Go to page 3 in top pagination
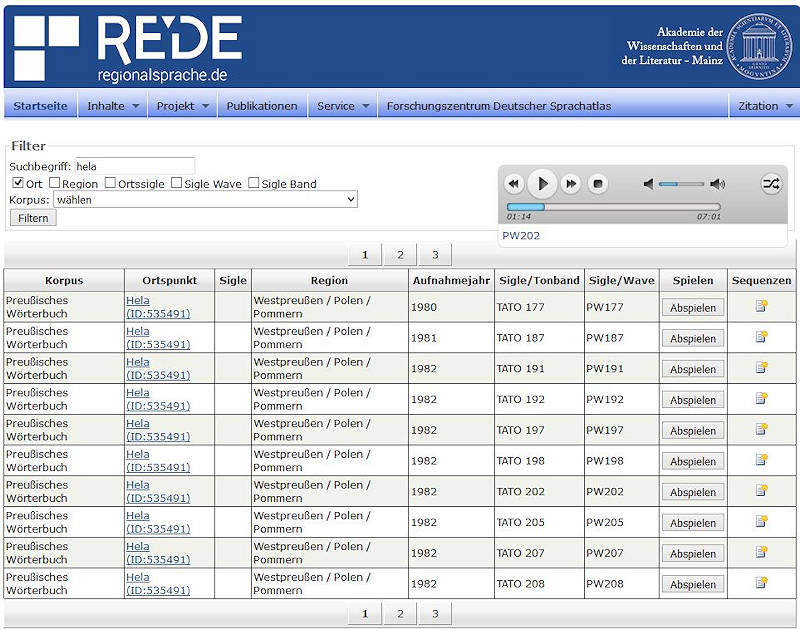Screen dimensions: 800x630 [x=435, y=255]
